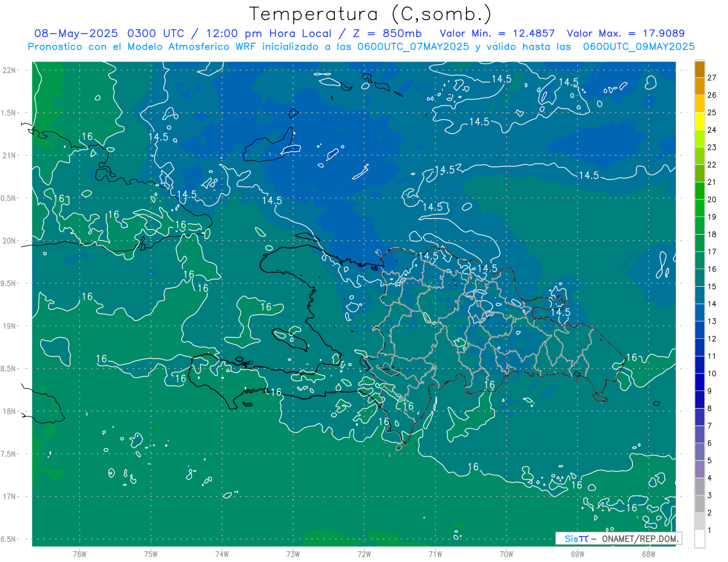
Task: Click the "70W" longitude axis label
Action: (x=507, y=554)
